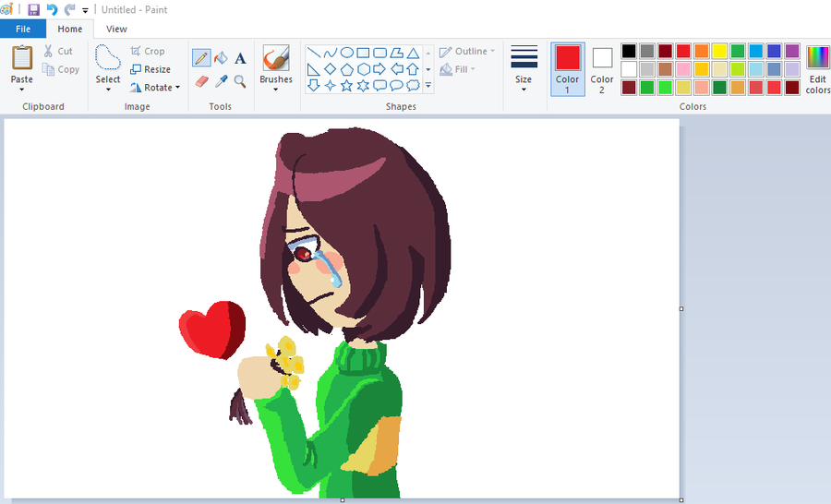831x504 pixels.
Task: Click the Crop button
Action: (148, 51)
